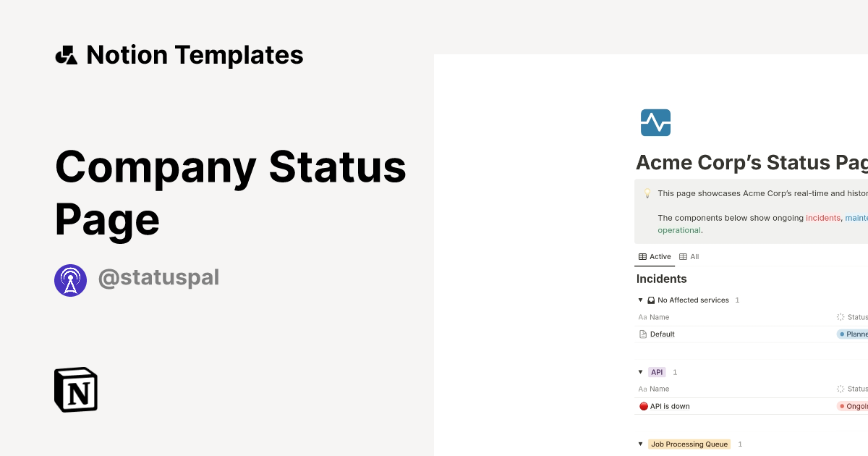The height and width of the screenshot is (456, 868).
Task: Click the Notion N logo icon
Action: click(75, 389)
